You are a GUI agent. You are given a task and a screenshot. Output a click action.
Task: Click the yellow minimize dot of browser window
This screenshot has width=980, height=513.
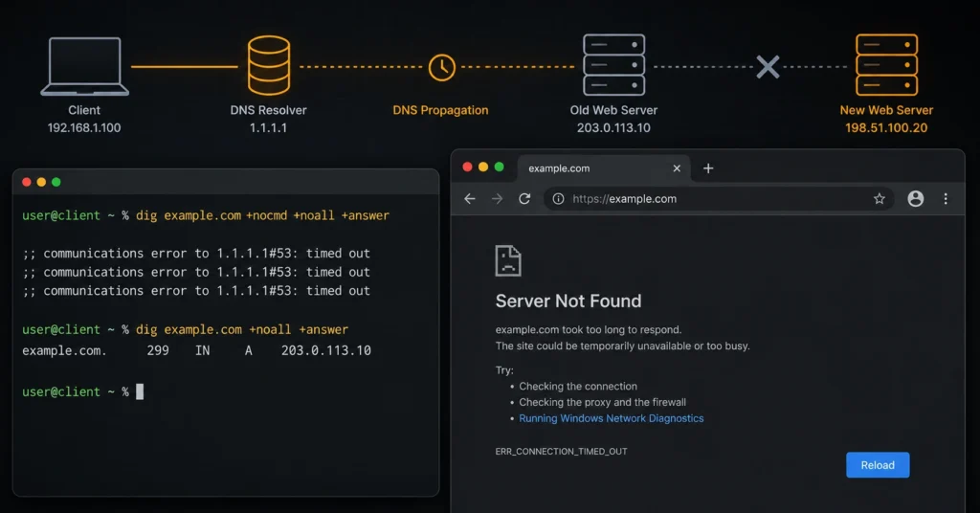483,167
